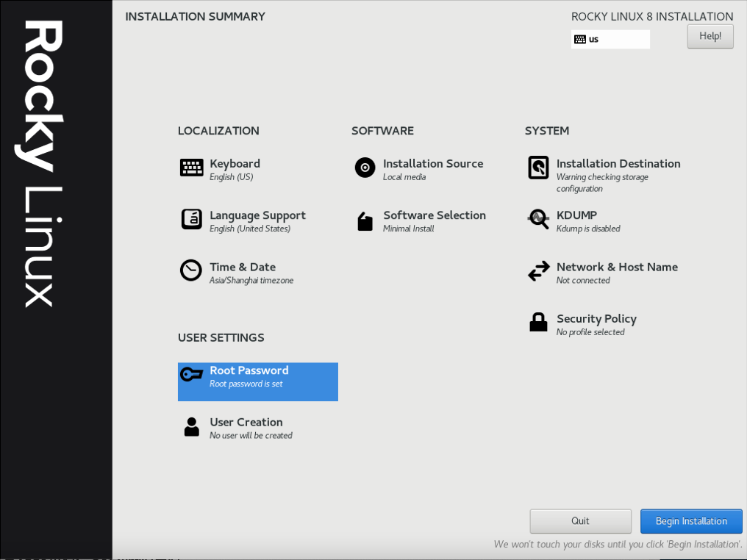Click the Root Password key icon

[191, 374]
